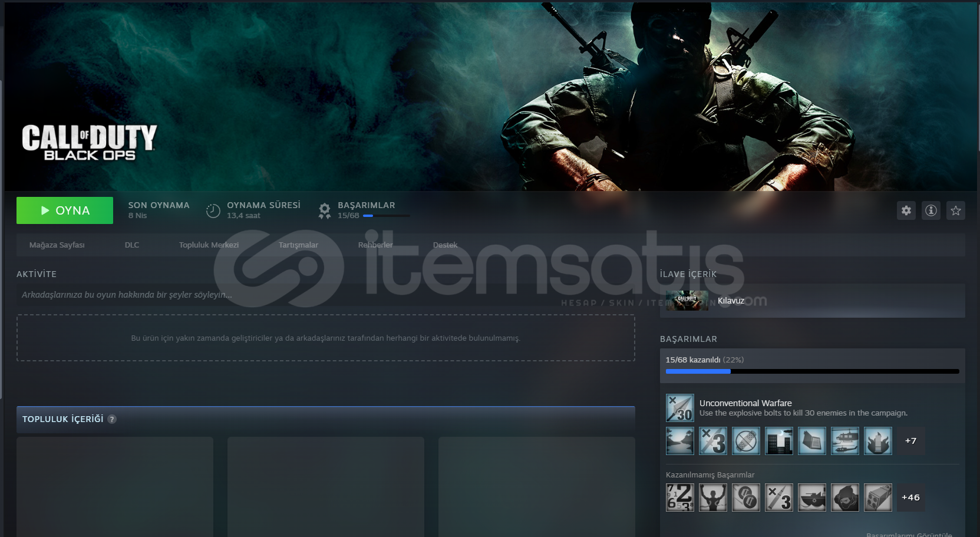The width and height of the screenshot is (980, 537).
Task: Click the river landscape achievement icon
Action: [x=680, y=441]
